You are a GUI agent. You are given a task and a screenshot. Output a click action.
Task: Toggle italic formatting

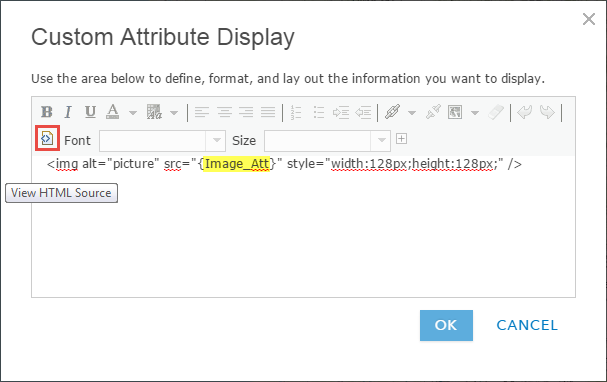coord(68,112)
